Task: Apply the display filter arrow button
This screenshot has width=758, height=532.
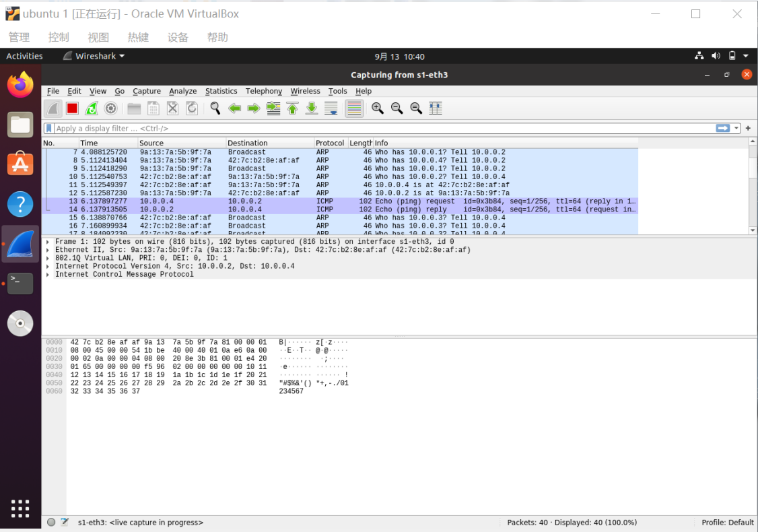Action: (x=723, y=128)
